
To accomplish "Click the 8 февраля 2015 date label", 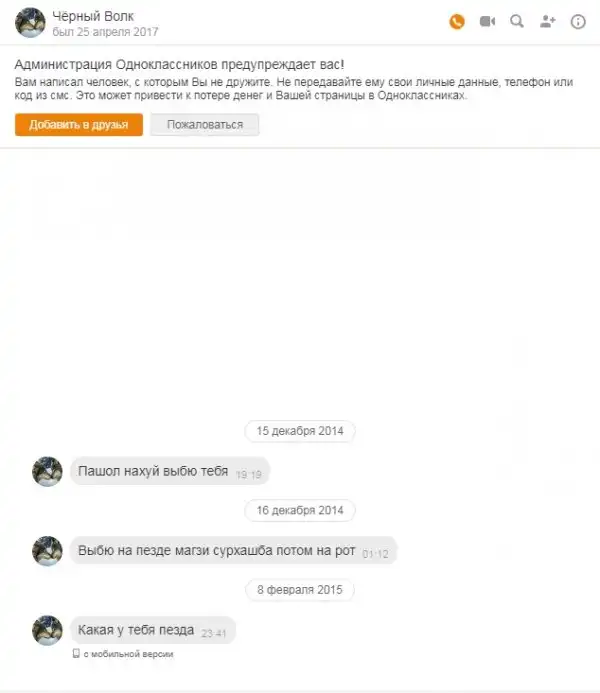I will click(x=300, y=590).
